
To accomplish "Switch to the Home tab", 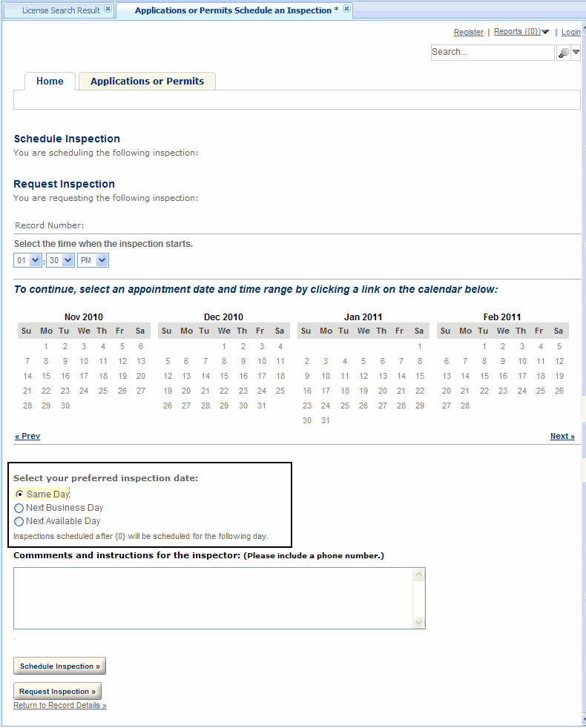I will (50, 82).
